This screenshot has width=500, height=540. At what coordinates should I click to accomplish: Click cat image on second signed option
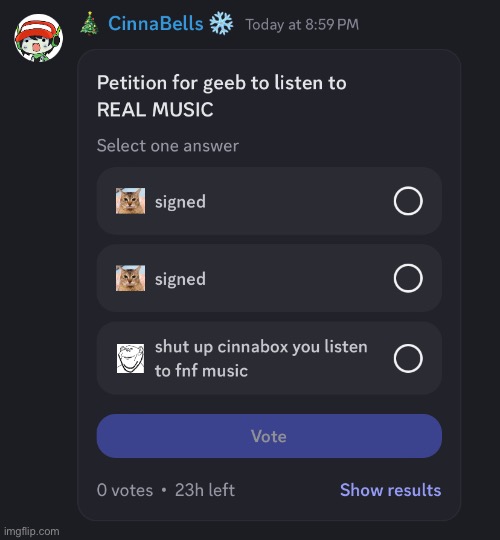click(x=130, y=278)
